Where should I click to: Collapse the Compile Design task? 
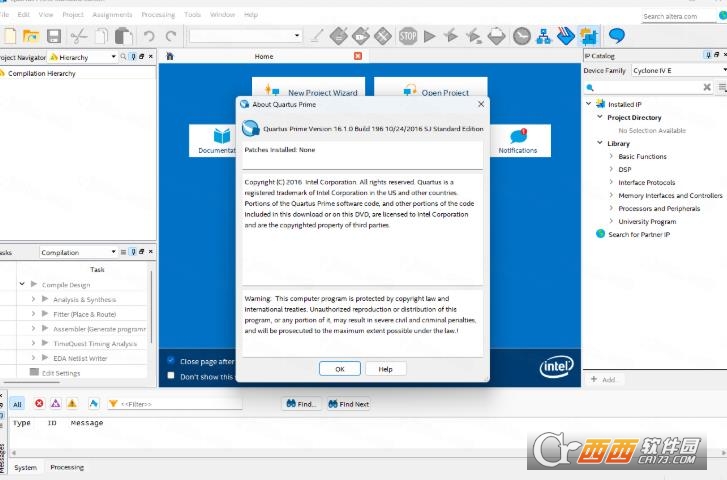click(x=22, y=284)
